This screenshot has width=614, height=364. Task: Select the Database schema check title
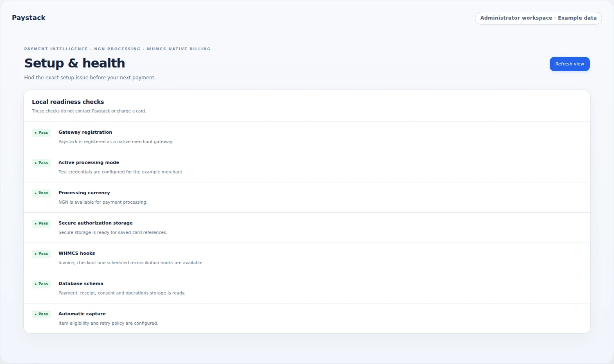pyautogui.click(x=81, y=283)
